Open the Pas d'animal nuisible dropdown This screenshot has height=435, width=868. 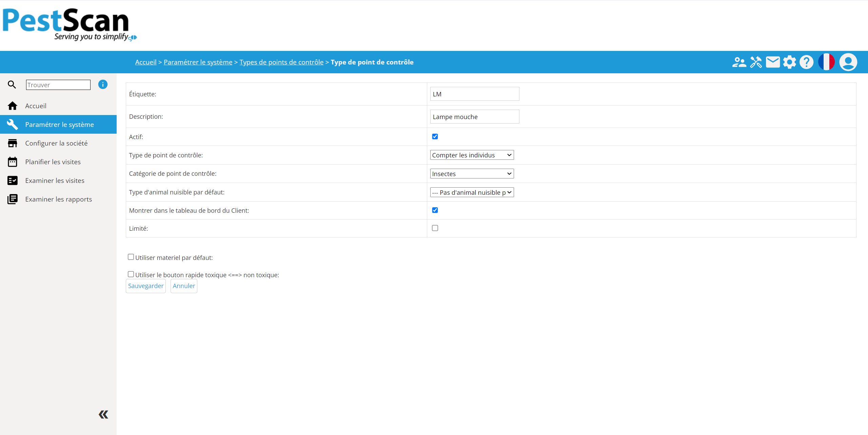click(x=472, y=192)
